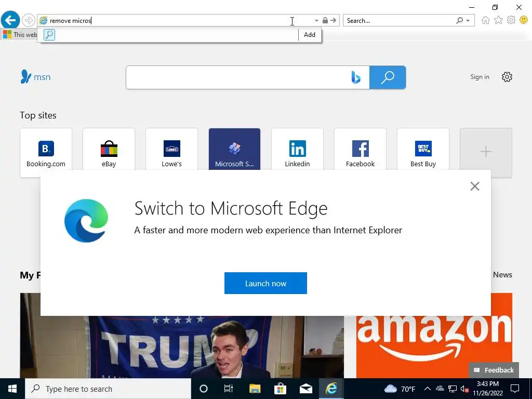Viewport: 532px width, 399px height.
Task: Expand the search provider dropdown arrow
Action: 468,21
